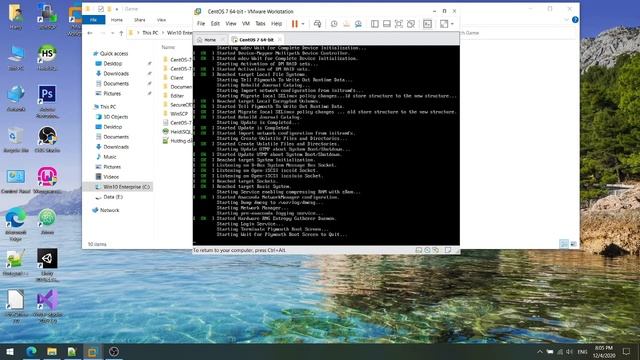Select the Editer folder in file list
The height and width of the screenshot is (360, 640).
click(177, 96)
